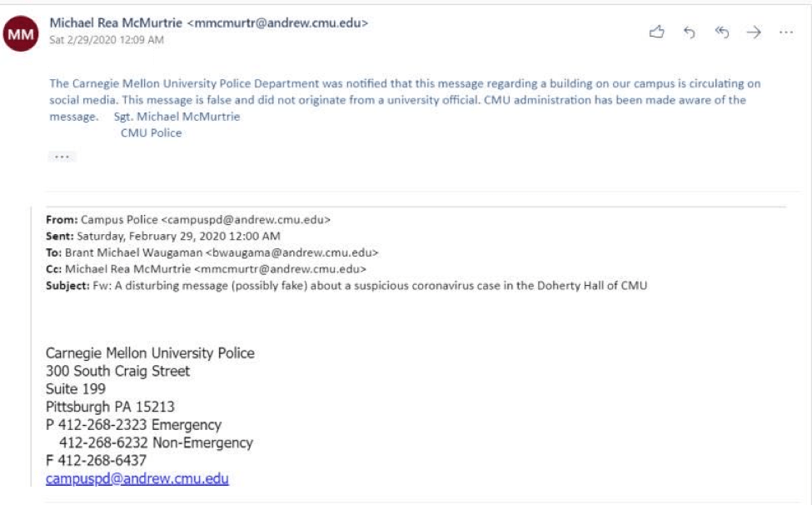The image size is (812, 505).
Task: Click the 412-268-6232 Non-Emergency number
Action: [x=156, y=442]
